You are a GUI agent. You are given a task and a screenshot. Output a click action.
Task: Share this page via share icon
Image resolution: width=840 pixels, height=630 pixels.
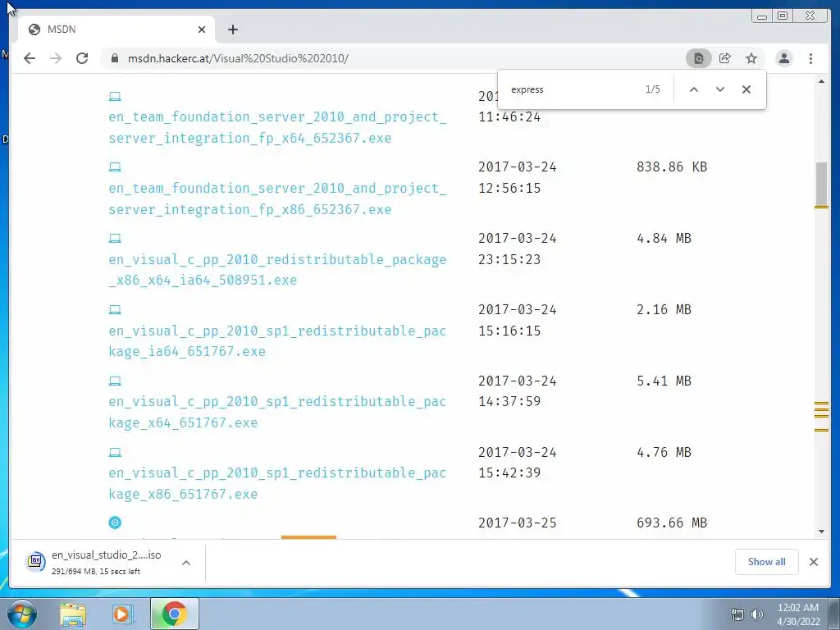(725, 58)
